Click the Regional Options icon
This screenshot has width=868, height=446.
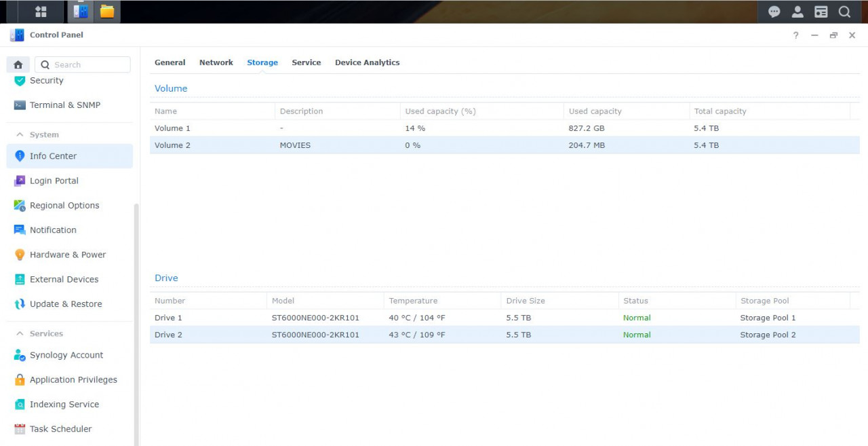(20, 206)
